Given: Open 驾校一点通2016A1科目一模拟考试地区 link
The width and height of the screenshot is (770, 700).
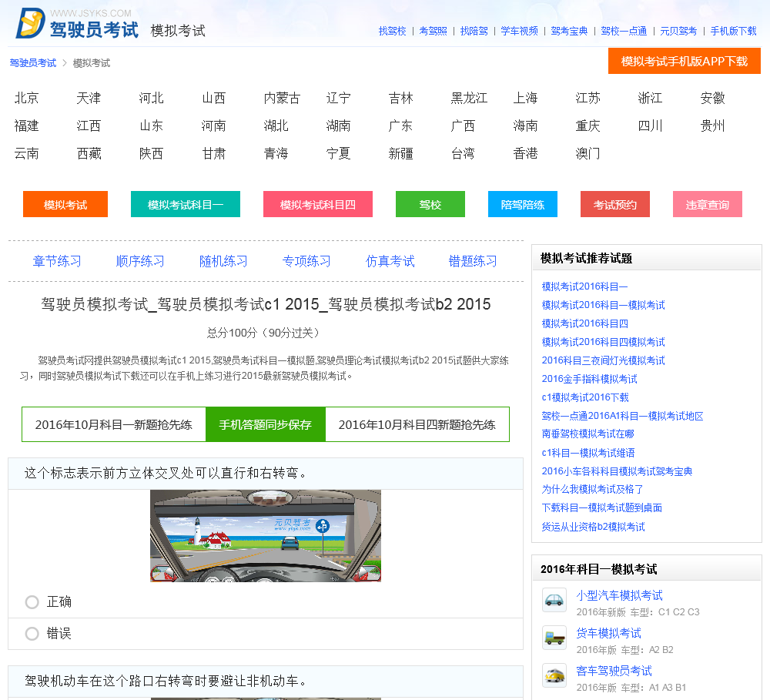Looking at the screenshot, I should coord(622,416).
